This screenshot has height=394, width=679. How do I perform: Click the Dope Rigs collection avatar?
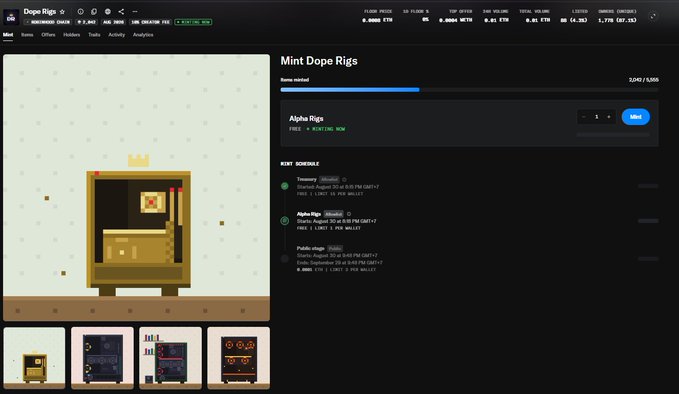pos(11,17)
